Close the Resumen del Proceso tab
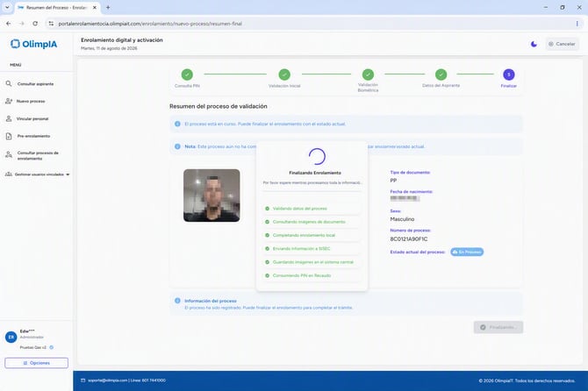Viewport: 588px width, 391px height. 95,8
